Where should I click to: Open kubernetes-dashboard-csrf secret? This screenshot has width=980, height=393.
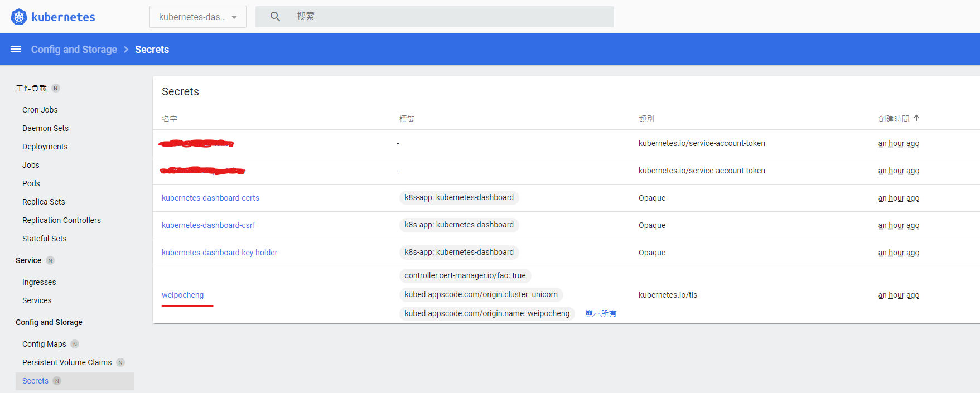coord(209,225)
